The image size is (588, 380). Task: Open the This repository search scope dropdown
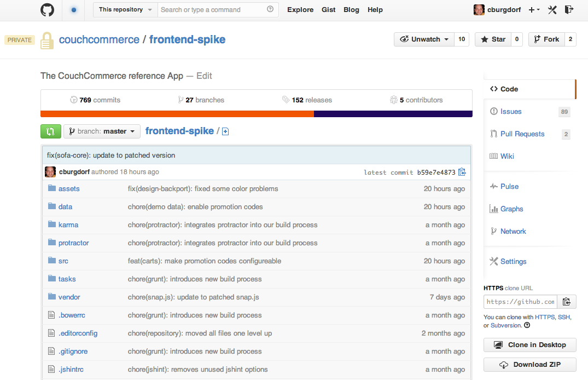pos(125,10)
